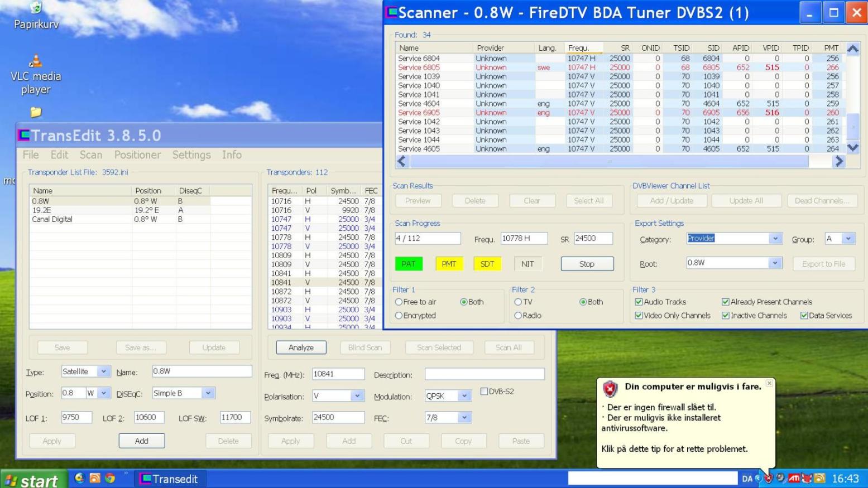Open the desktop folder icon below VLC

36,112
